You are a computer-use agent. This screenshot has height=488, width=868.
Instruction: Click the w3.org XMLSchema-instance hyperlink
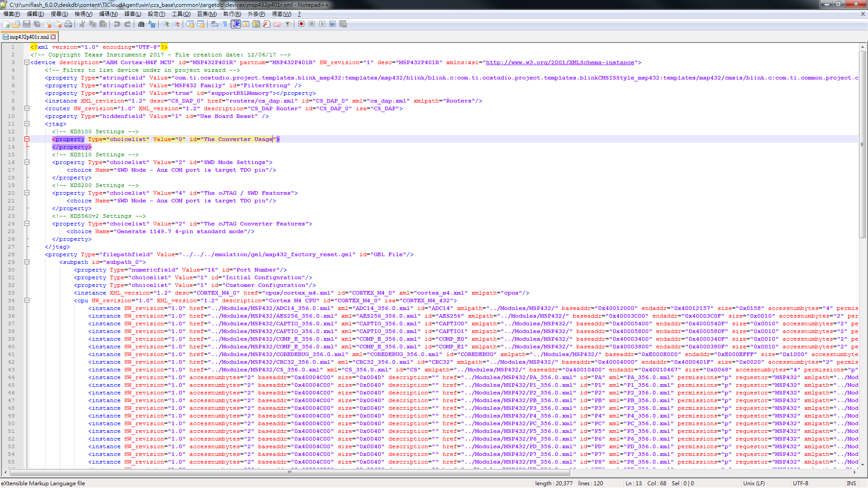click(560, 62)
